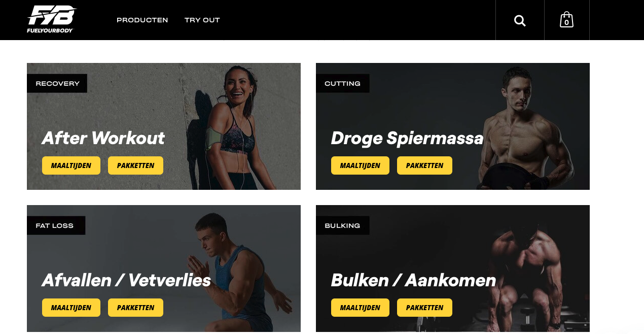
Task: Click Pakketten under After Workout
Action: point(135,165)
